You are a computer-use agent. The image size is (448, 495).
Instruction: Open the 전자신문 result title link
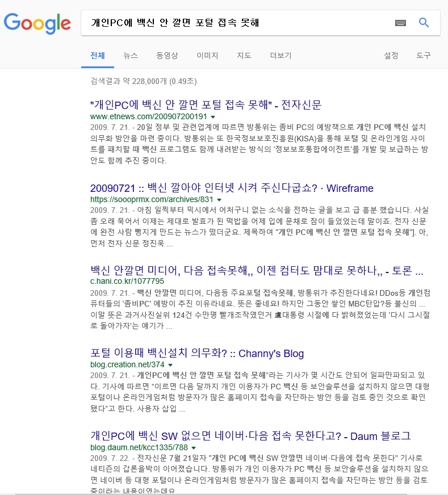pyautogui.click(x=206, y=104)
